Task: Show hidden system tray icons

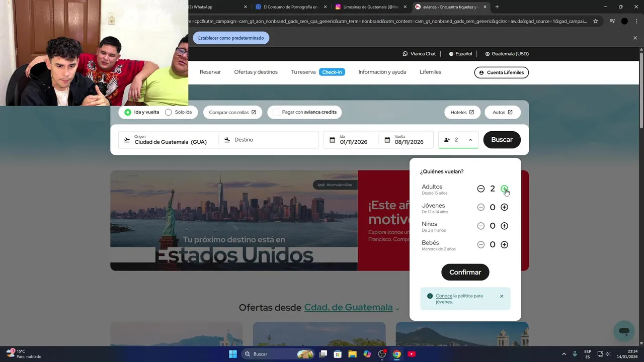Action: tap(564, 354)
